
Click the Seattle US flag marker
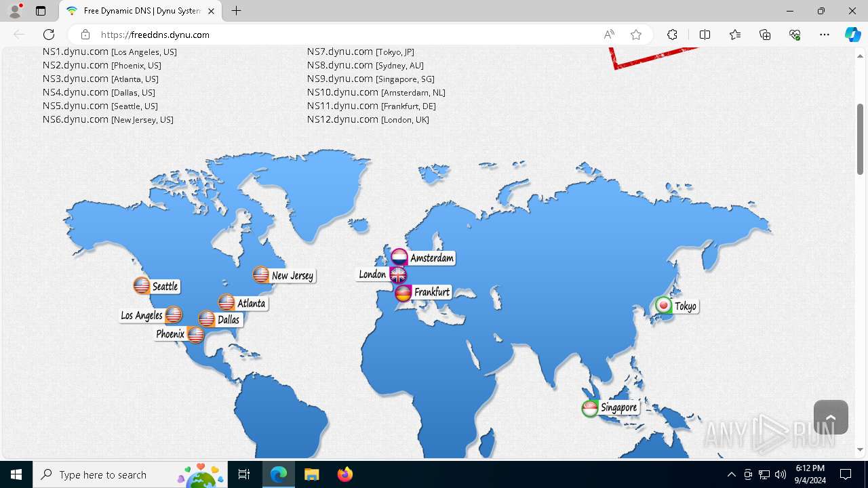[142, 286]
